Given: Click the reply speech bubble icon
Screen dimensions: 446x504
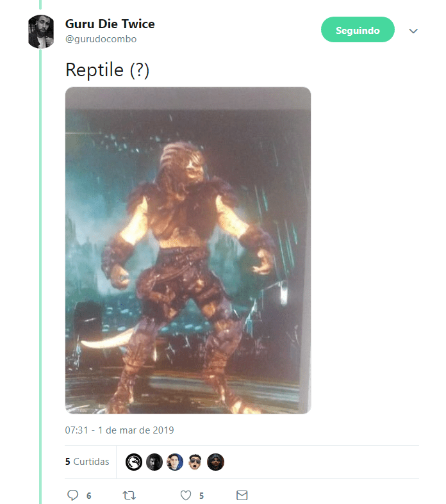Looking at the screenshot, I should pyautogui.click(x=72, y=495).
